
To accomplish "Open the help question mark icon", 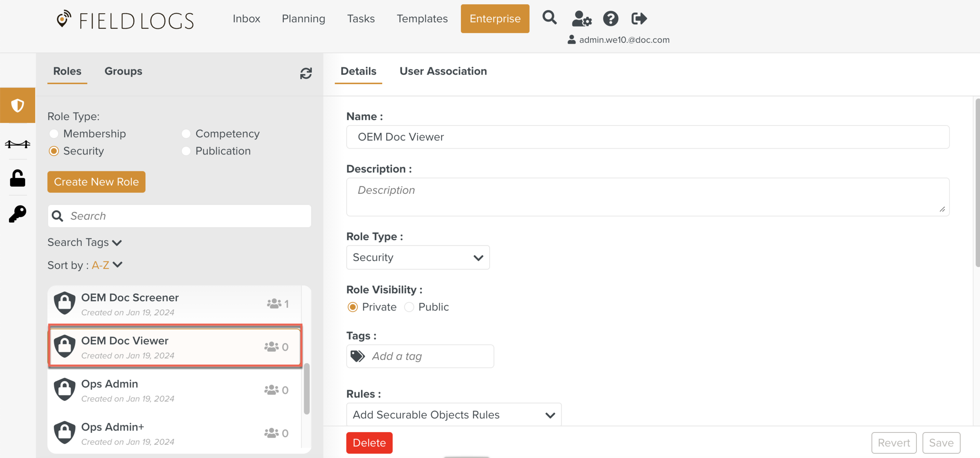I will pyautogui.click(x=610, y=18).
